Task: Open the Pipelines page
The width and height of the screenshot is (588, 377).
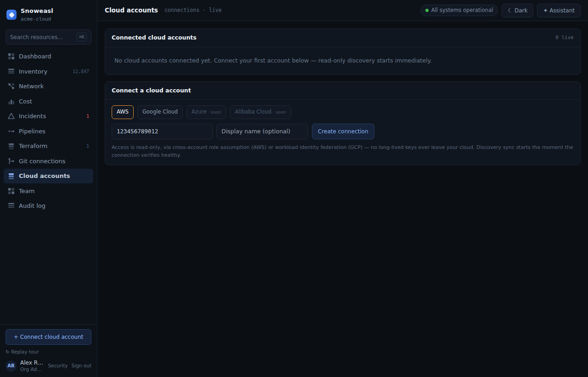Action: click(x=48, y=131)
